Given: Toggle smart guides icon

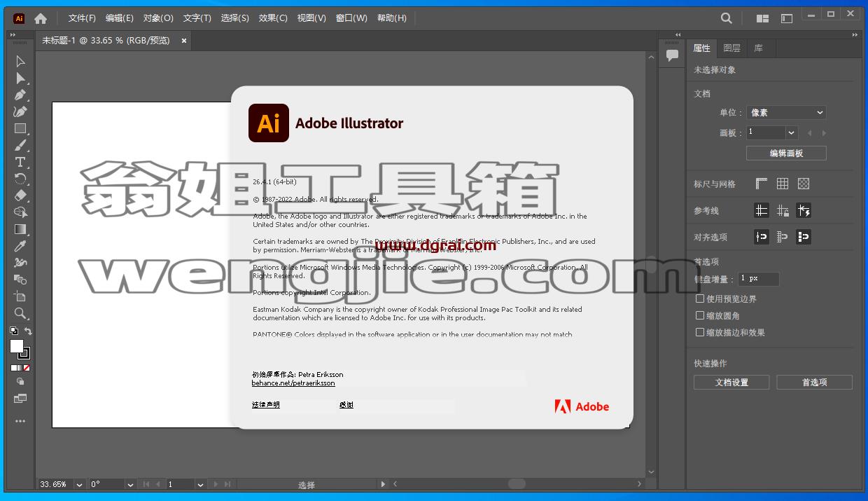Looking at the screenshot, I should tap(804, 210).
